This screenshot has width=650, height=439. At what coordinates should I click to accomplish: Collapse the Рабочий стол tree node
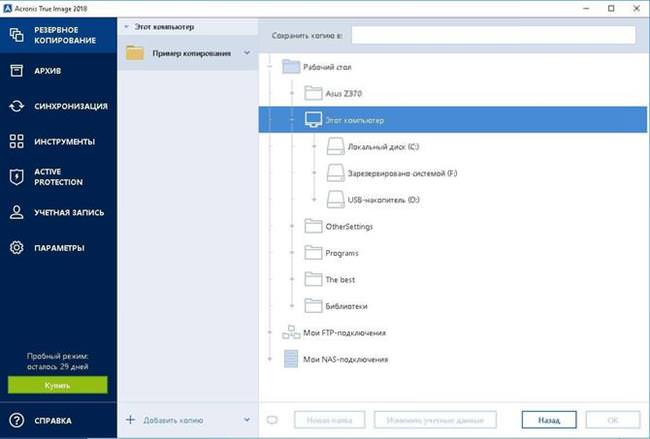tap(270, 67)
